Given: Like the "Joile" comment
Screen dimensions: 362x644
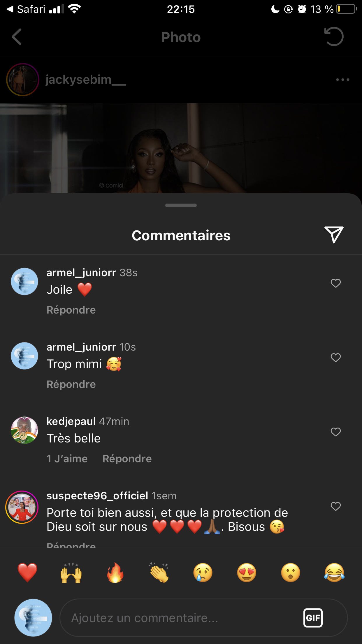Looking at the screenshot, I should (335, 283).
